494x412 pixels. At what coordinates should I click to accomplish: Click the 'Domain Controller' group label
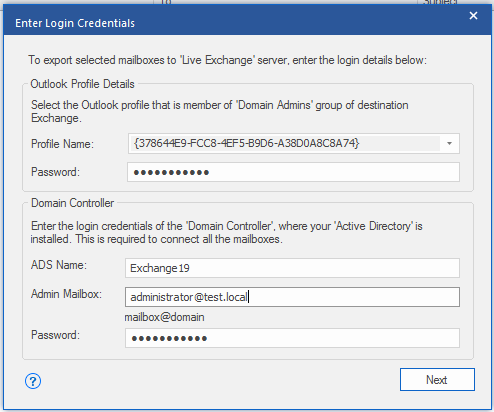point(72,203)
